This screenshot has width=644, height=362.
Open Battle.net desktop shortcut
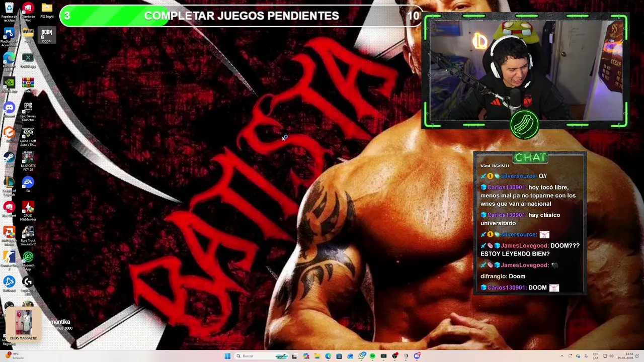[9, 284]
